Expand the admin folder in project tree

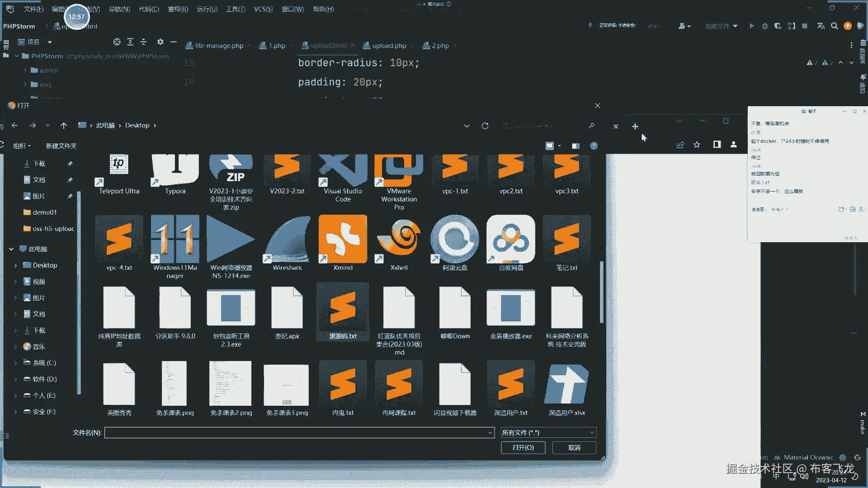25,70
